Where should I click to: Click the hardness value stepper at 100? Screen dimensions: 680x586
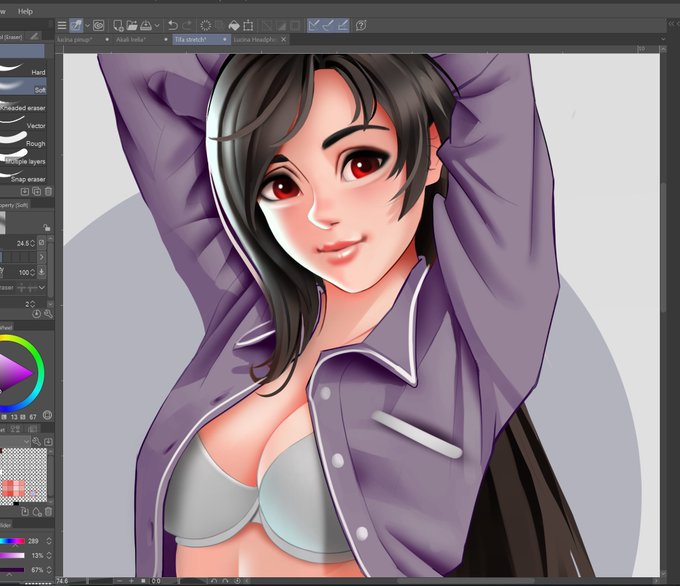[32, 272]
